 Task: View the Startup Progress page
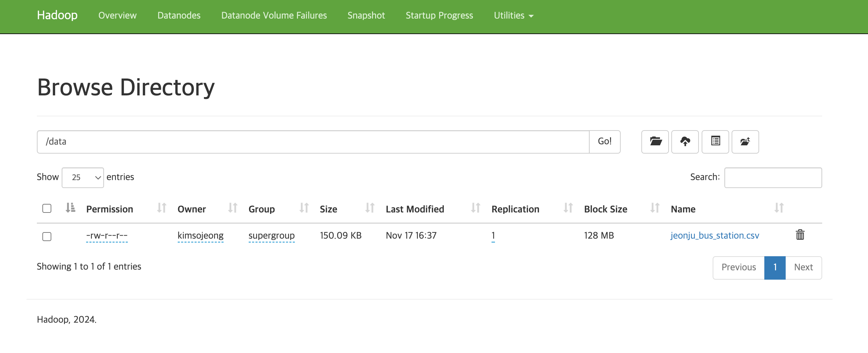point(439,15)
